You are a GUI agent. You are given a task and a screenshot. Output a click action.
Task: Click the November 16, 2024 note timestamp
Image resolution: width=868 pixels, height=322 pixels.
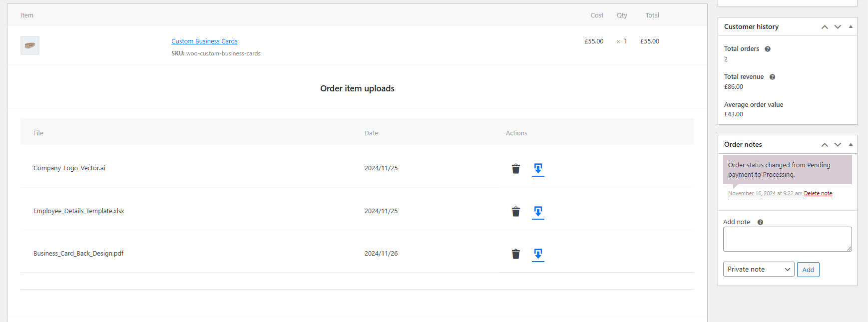(765, 193)
